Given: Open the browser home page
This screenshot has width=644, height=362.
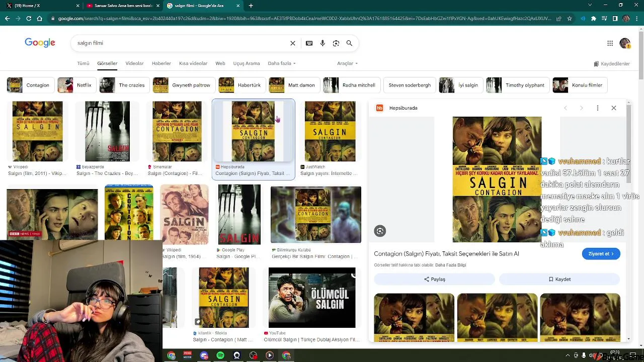Looking at the screenshot, I should click(40, 19).
